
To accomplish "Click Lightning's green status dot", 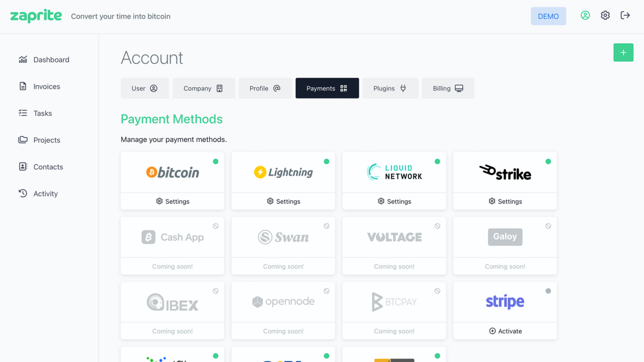I will tap(327, 161).
